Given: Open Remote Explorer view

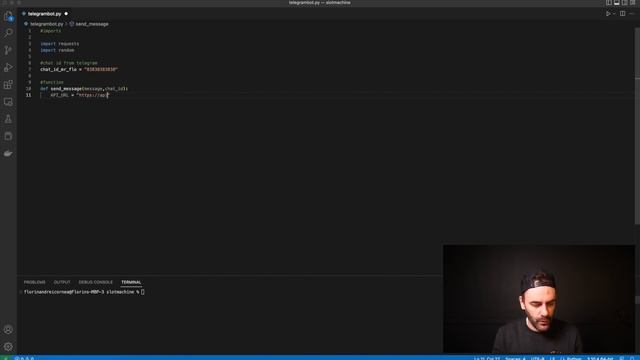Looking at the screenshot, I should pos(8,102).
